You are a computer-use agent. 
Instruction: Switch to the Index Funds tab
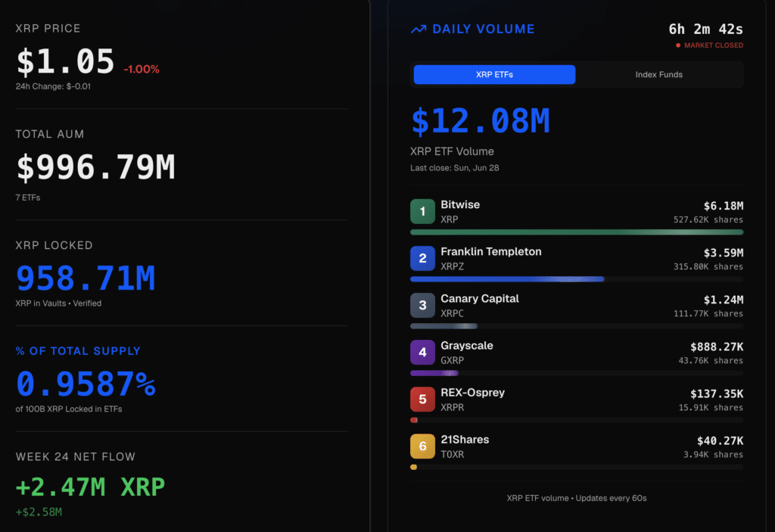coord(659,75)
